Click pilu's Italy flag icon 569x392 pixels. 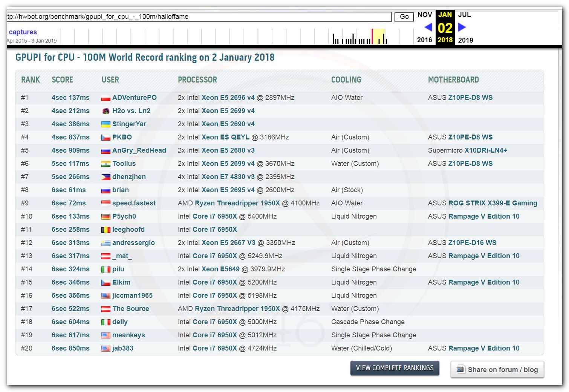click(106, 269)
